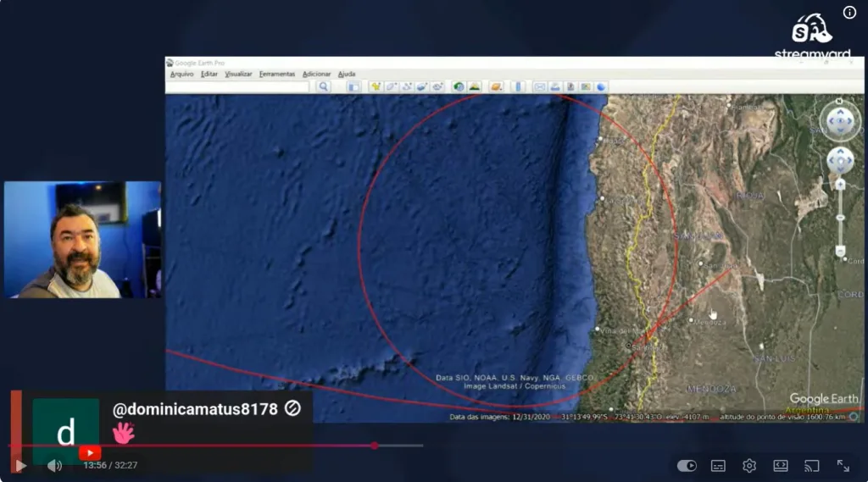Toggle the YouTube autoplay switch

point(687,466)
